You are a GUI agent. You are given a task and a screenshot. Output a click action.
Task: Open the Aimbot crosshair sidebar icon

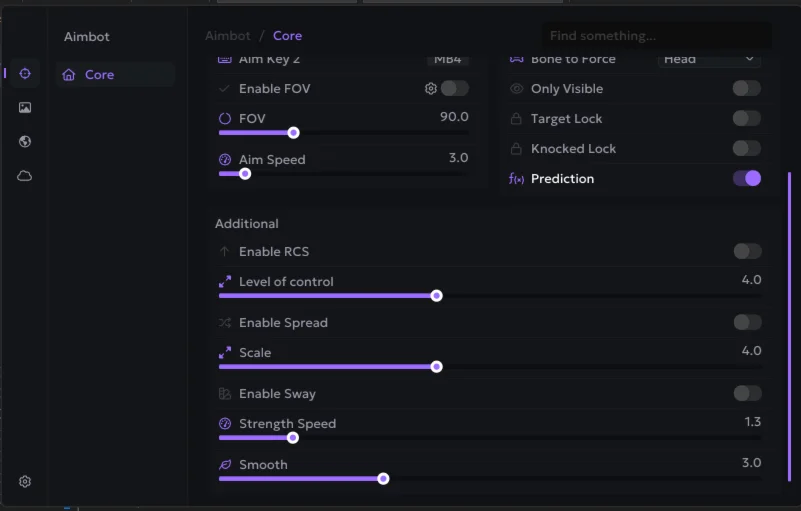click(25, 73)
